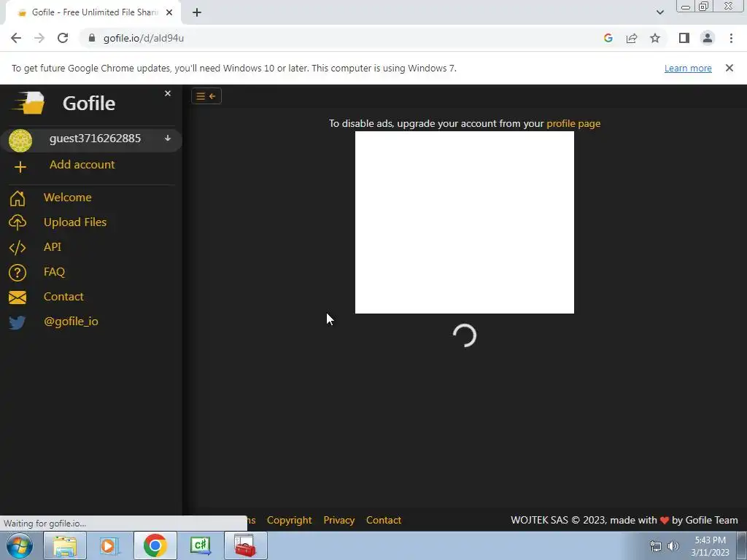Click the lock site info icon
747x560 pixels.
point(92,38)
